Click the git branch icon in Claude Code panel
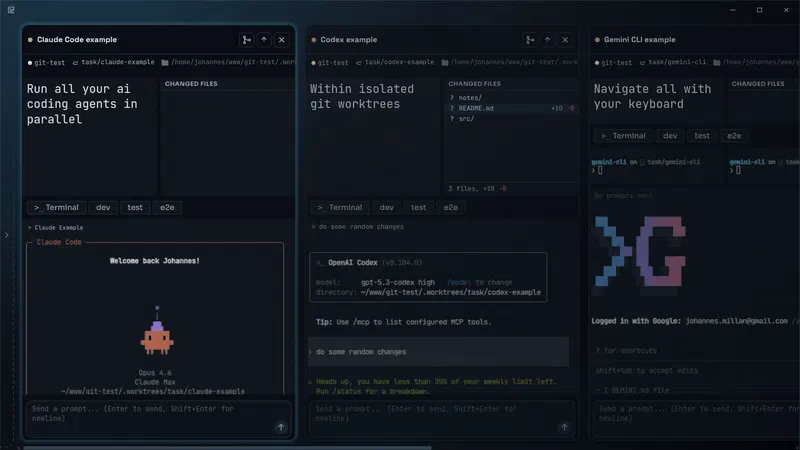The height and width of the screenshot is (450, 800). [x=246, y=40]
